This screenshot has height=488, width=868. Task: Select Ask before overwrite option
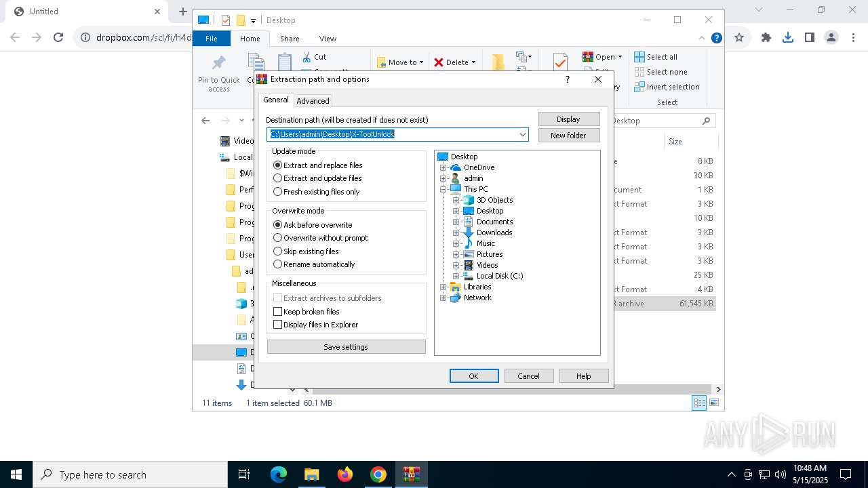(313, 225)
